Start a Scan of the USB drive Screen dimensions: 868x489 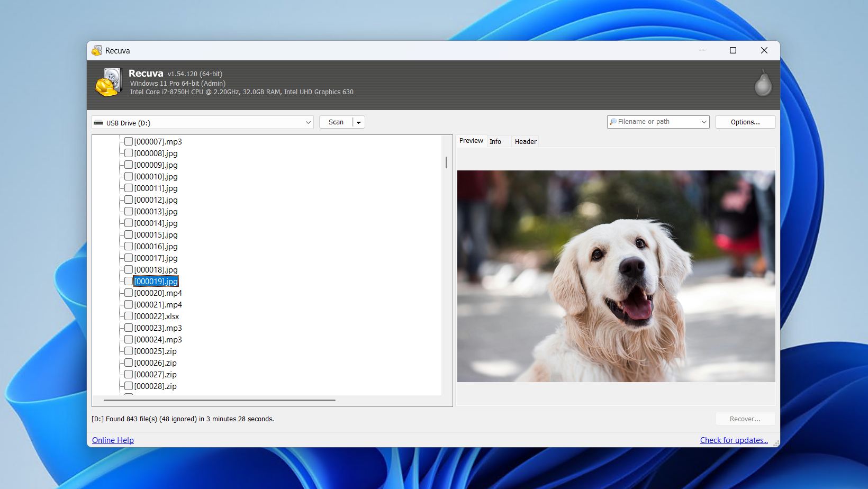coord(336,122)
